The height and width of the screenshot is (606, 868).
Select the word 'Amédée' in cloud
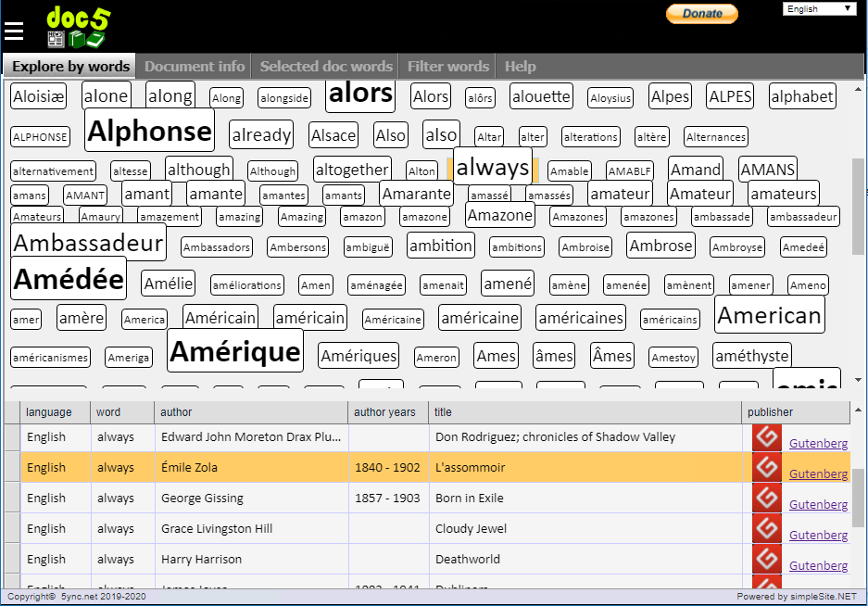(69, 279)
